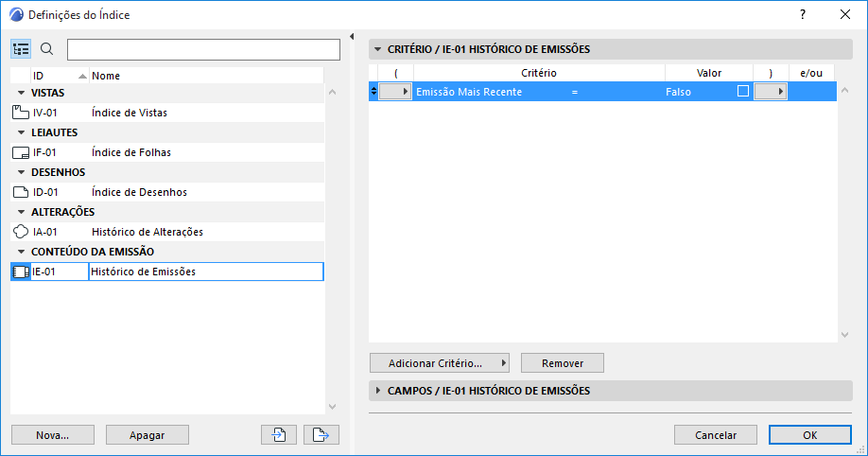Sort the list by the ID column
Screen dimensions: 868x456
[57, 76]
